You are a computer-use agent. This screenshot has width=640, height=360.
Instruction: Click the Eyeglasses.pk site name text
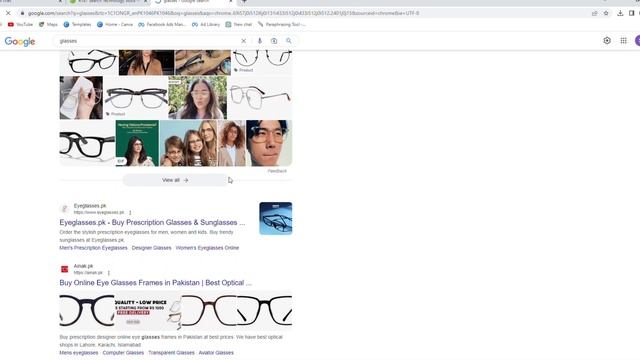click(90, 206)
